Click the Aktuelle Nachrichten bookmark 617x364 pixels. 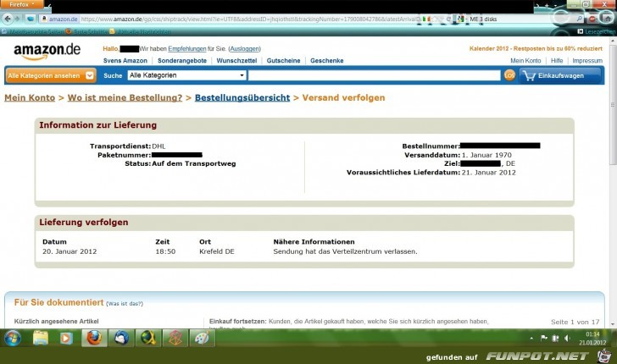[142, 31]
